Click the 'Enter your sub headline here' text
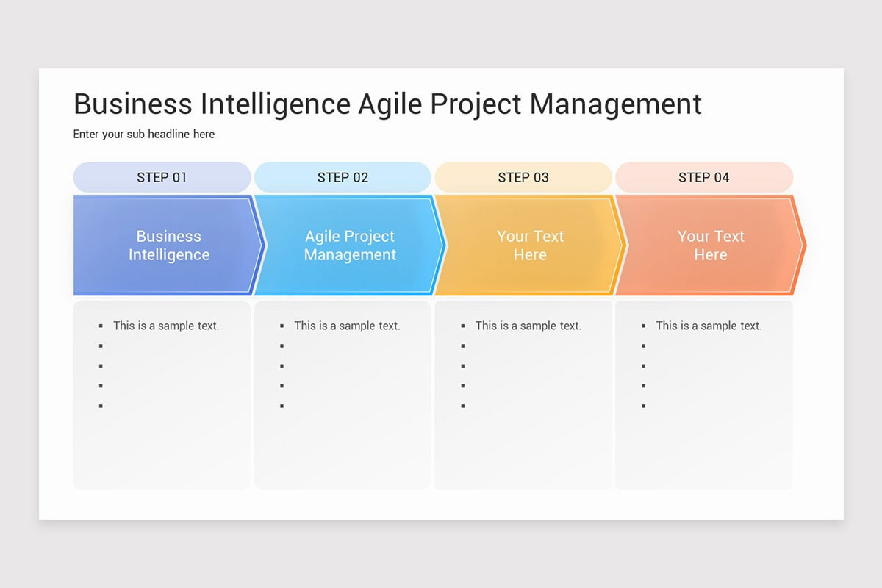This screenshot has height=588, width=882. (x=144, y=135)
